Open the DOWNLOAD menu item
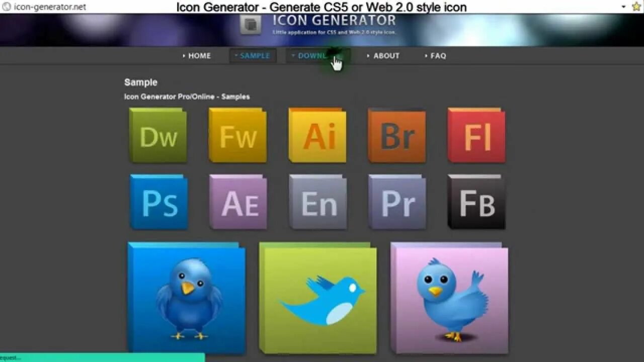This screenshot has height=362, width=644. (x=318, y=56)
